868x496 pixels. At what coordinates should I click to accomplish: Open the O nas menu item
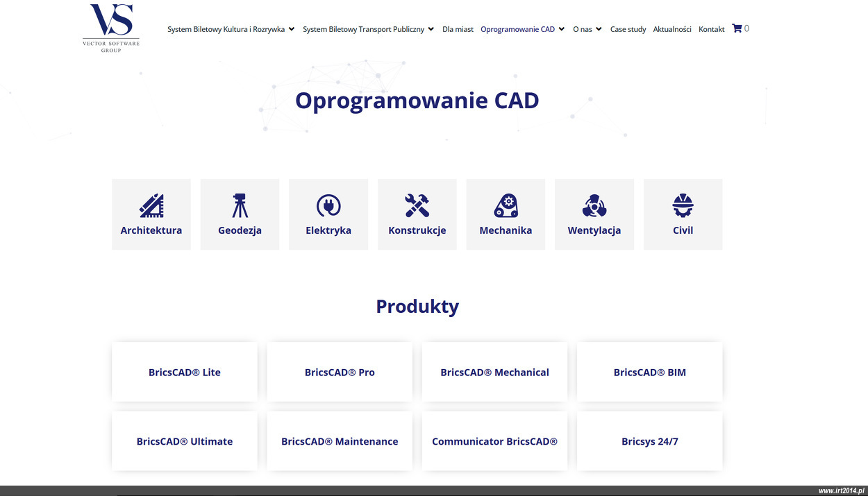[583, 29]
